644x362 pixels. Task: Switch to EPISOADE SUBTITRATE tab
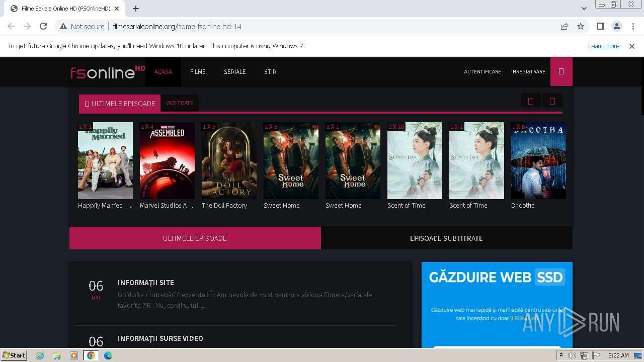446,238
